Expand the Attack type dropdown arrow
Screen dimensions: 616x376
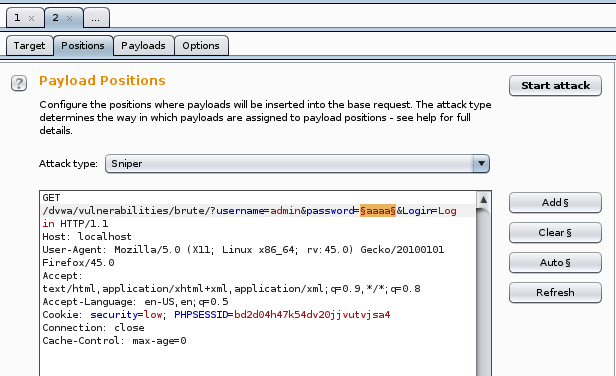click(x=481, y=163)
